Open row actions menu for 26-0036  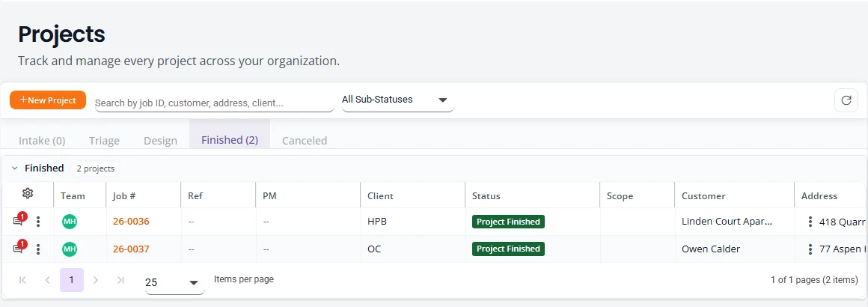[38, 222]
